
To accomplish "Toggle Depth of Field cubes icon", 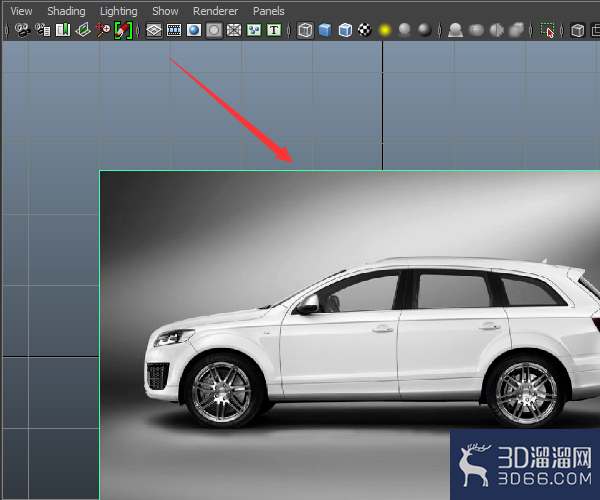I will pos(516,30).
